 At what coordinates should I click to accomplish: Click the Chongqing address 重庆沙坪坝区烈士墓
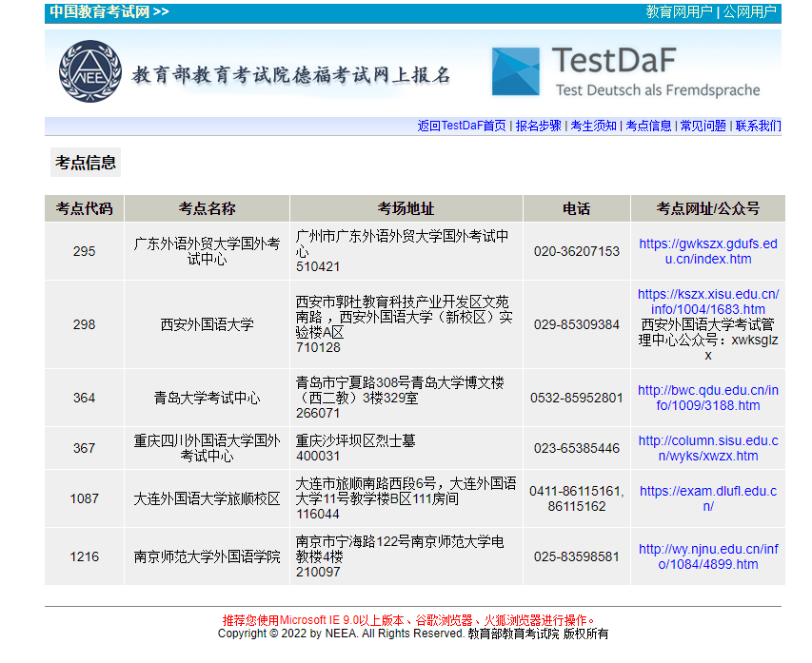(356, 440)
